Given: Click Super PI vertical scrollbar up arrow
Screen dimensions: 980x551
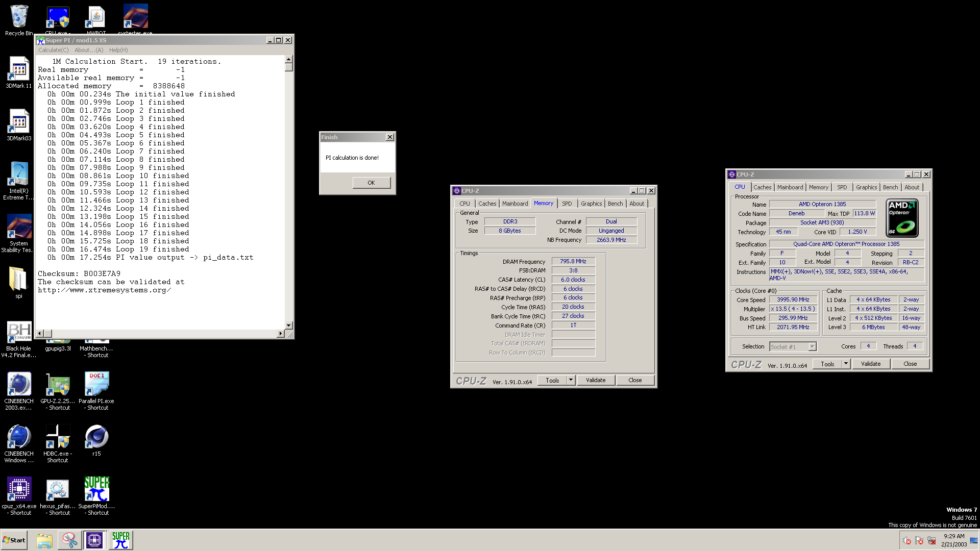Looking at the screenshot, I should [x=289, y=59].
